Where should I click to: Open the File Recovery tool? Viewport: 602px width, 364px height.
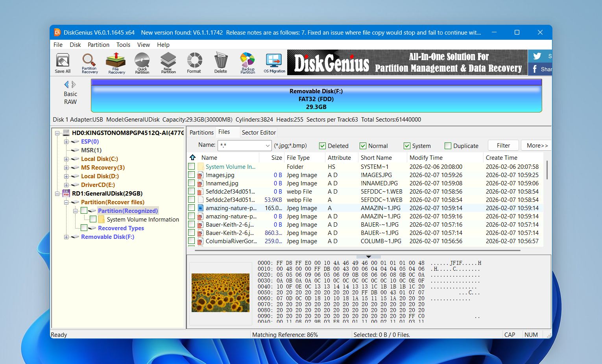point(116,62)
